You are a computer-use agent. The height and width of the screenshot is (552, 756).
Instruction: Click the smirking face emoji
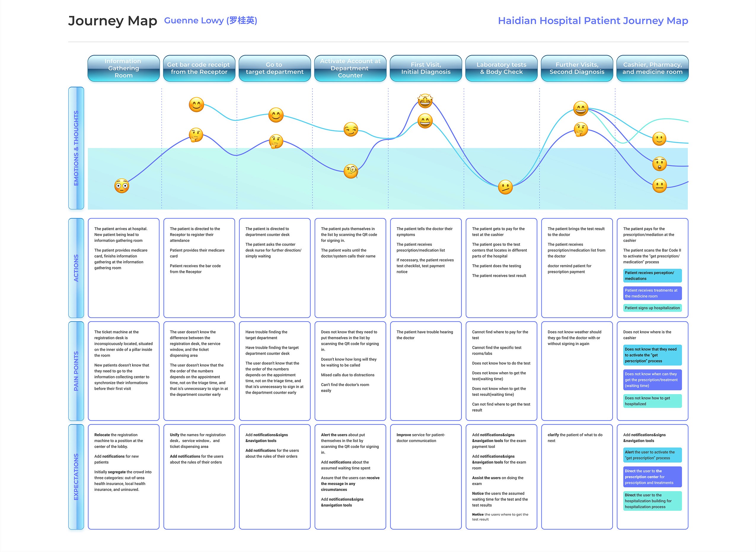pyautogui.click(x=351, y=129)
